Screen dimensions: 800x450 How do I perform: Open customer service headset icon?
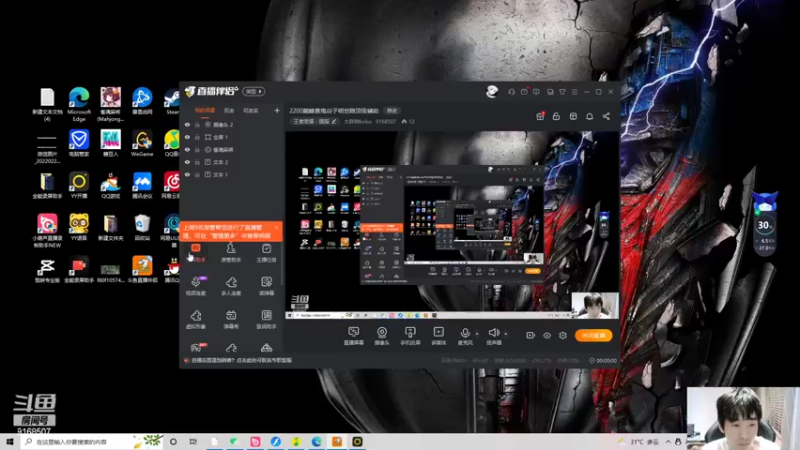[x=511, y=92]
